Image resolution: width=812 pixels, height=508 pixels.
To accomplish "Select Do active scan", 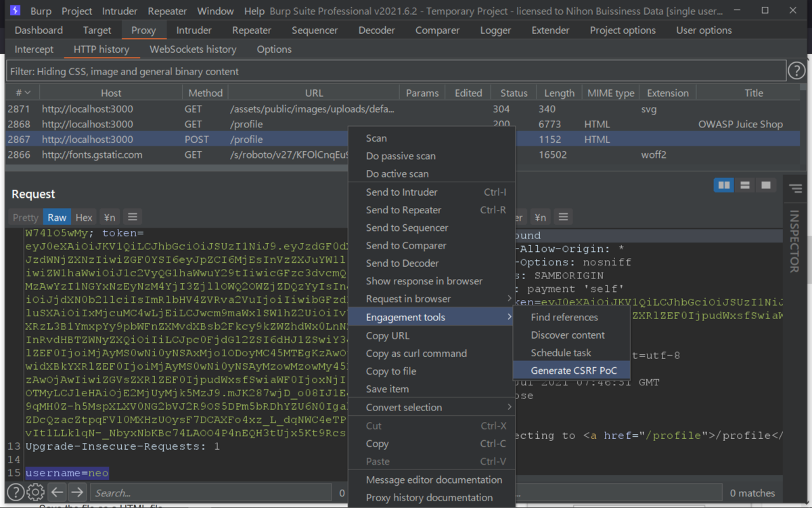I will (431, 173).
